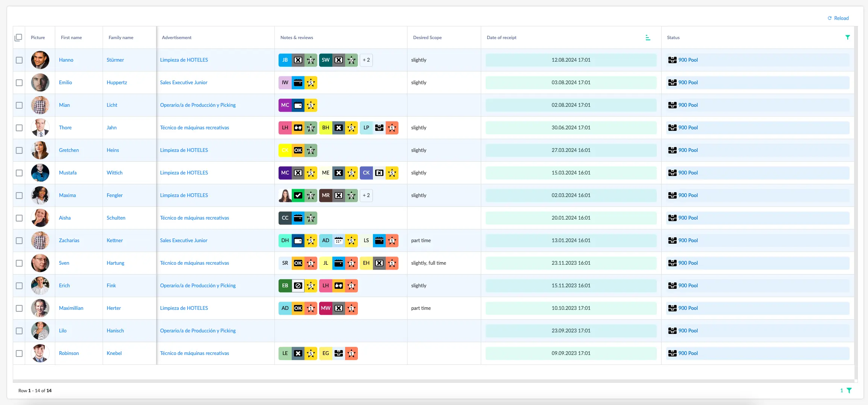Click the footer filter funnel icon
868x405 pixels.
pos(849,391)
